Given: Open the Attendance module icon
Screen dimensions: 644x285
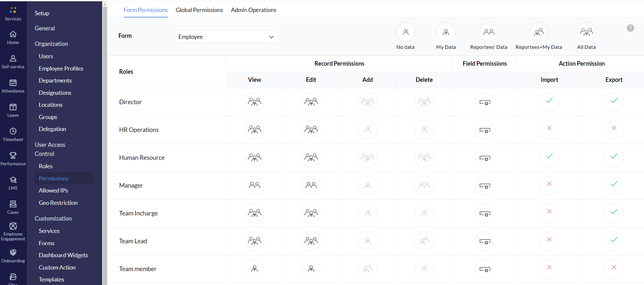Looking at the screenshot, I should (13, 86).
